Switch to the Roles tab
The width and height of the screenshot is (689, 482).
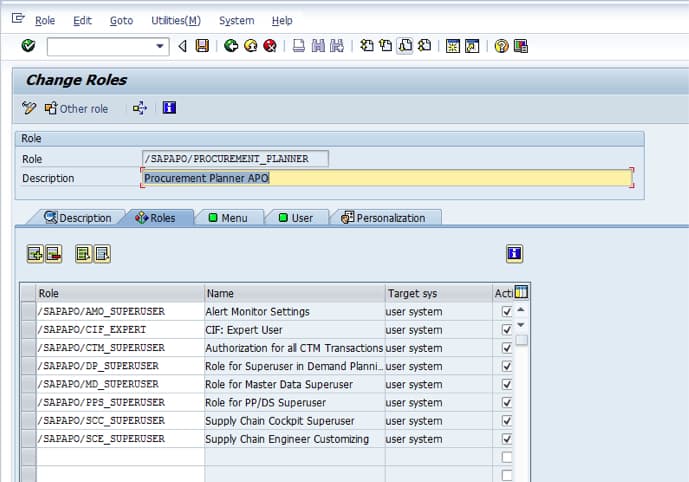156,218
